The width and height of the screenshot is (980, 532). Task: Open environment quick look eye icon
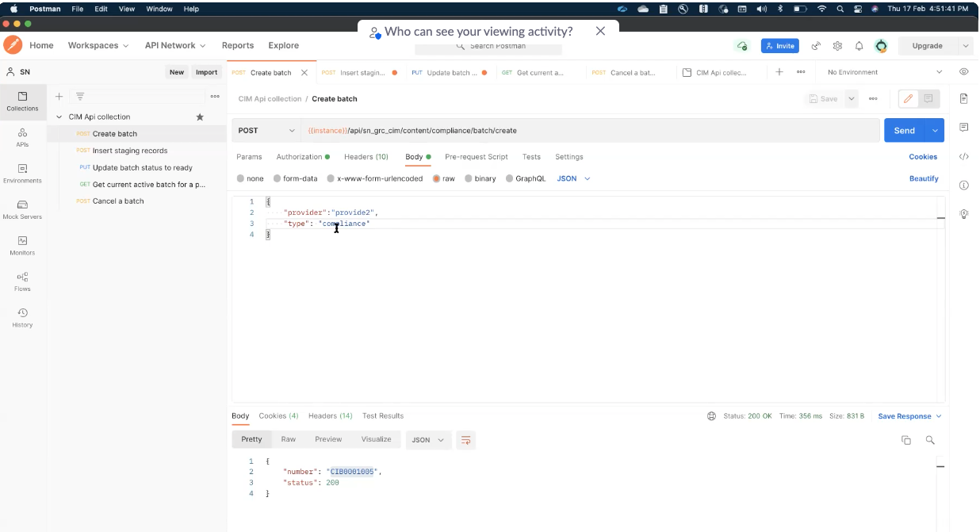(x=964, y=71)
